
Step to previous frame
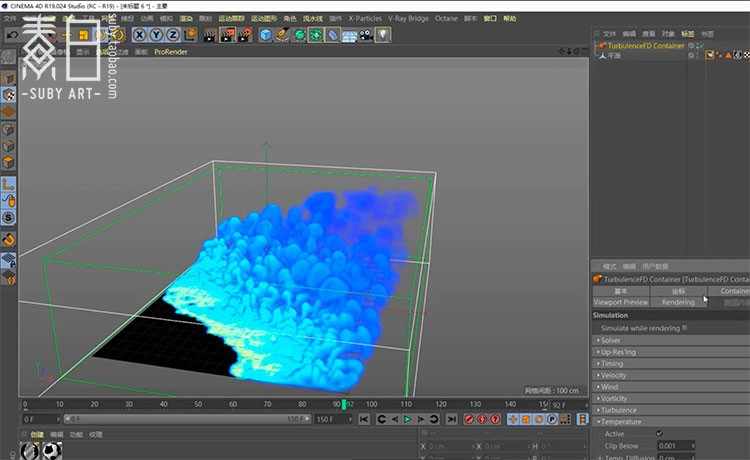click(395, 419)
